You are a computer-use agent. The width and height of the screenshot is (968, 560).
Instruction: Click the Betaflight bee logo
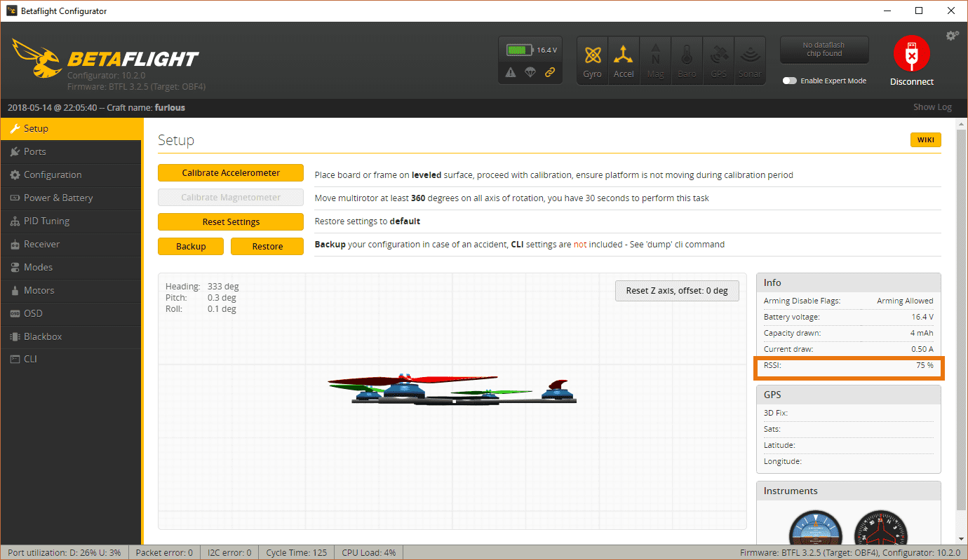36,57
